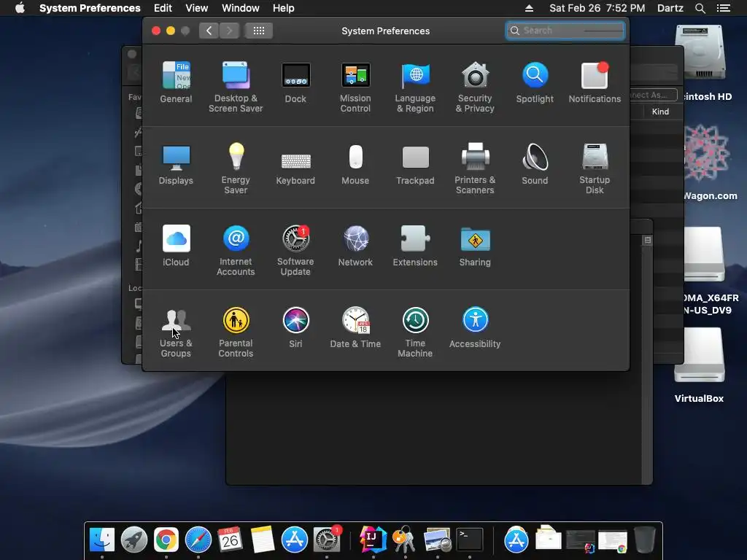
Task: Click the Kind column header in Finder
Action: click(660, 112)
